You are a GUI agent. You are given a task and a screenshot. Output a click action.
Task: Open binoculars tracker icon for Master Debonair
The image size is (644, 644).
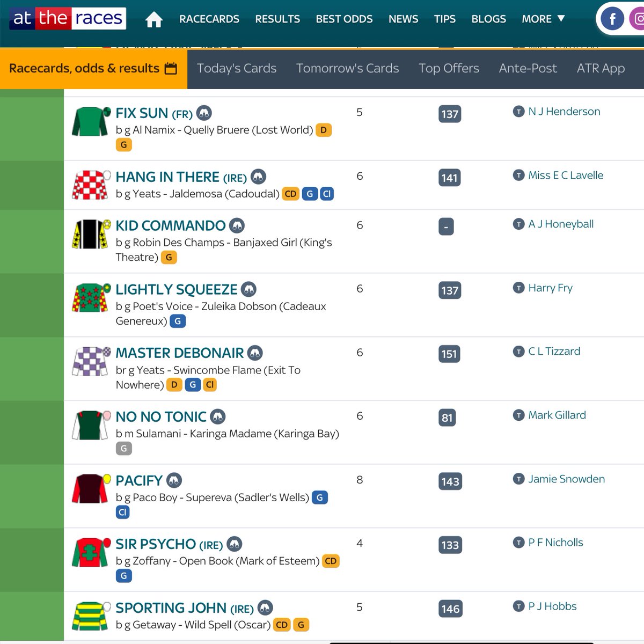pos(255,353)
